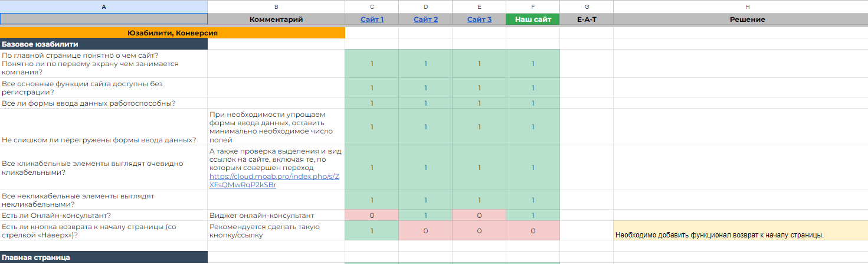Select 'Все некликабельные элементы выглядят' cell

point(104,200)
